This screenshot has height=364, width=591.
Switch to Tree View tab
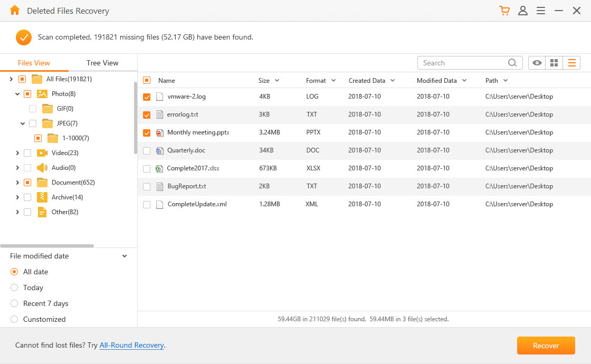click(x=101, y=62)
